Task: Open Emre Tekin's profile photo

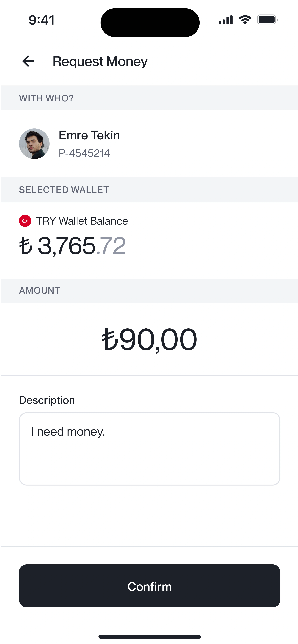Action: (x=34, y=144)
